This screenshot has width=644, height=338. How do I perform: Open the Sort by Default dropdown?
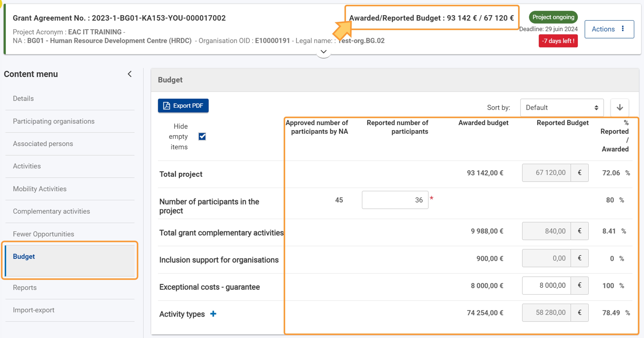tap(562, 108)
